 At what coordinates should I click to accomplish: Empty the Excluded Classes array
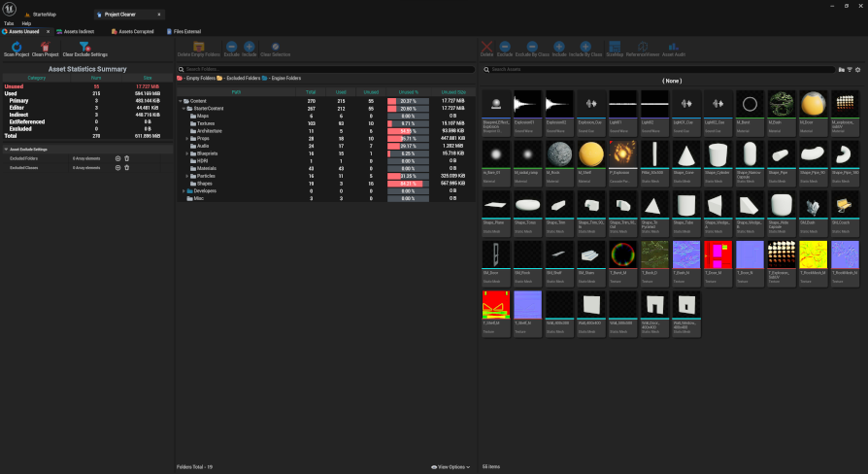point(126,167)
